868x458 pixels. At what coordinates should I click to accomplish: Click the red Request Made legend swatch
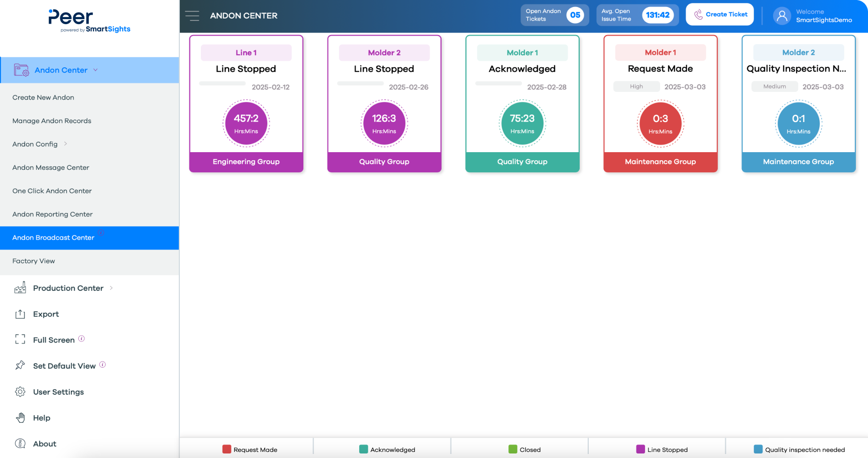point(227,449)
